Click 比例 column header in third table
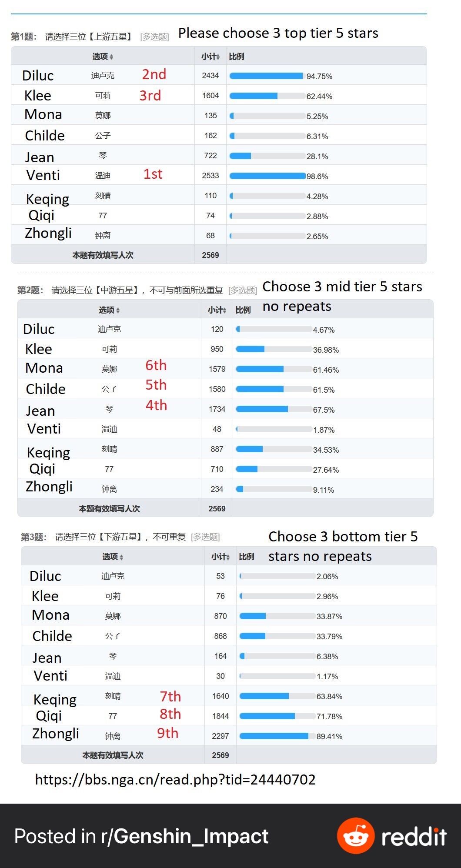This screenshot has height=868, width=461. (246, 557)
